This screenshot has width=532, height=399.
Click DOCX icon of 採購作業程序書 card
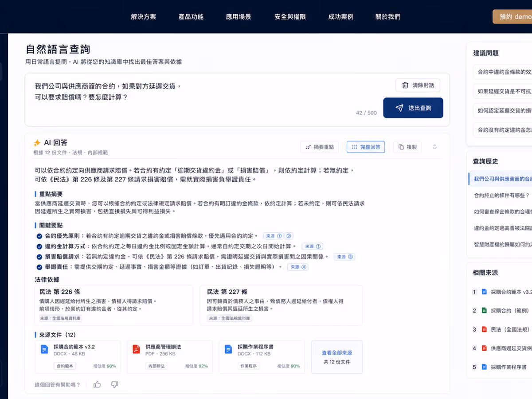[228, 349]
